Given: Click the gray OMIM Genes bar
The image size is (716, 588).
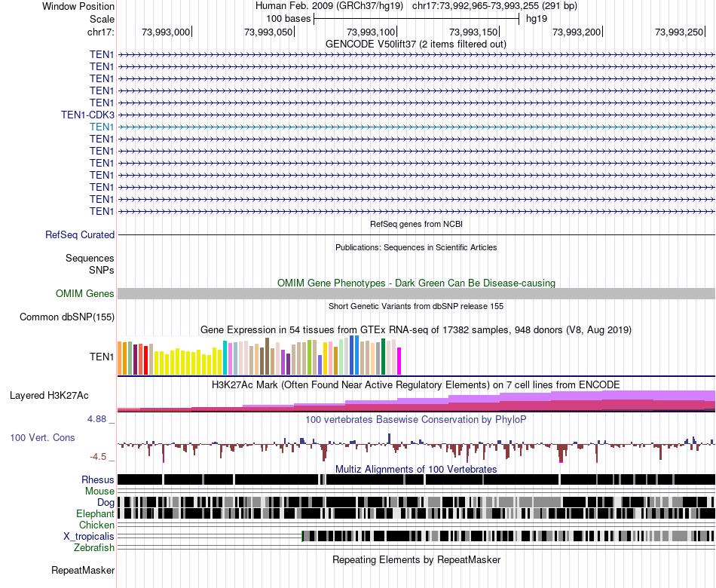Looking at the screenshot, I should [417, 294].
